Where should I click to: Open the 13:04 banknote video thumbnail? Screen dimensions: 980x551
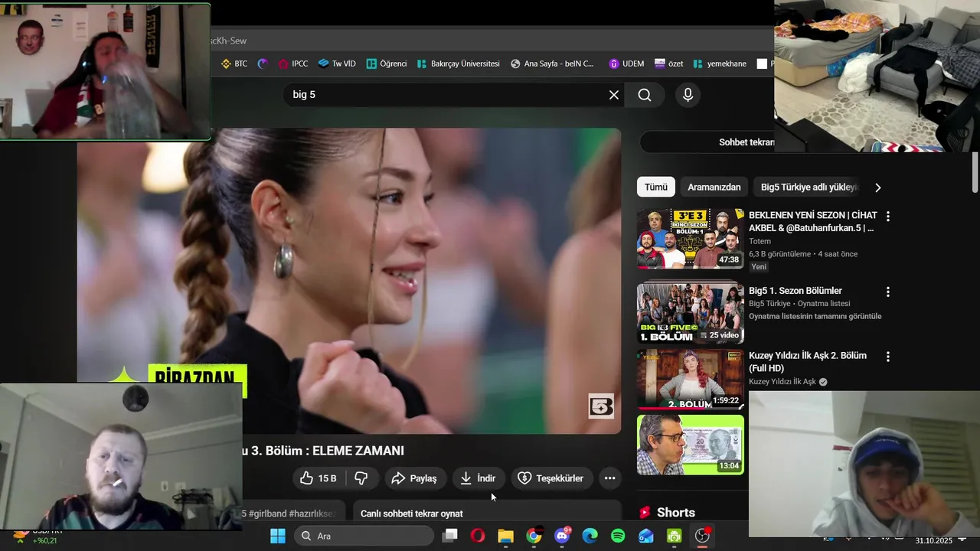691,445
